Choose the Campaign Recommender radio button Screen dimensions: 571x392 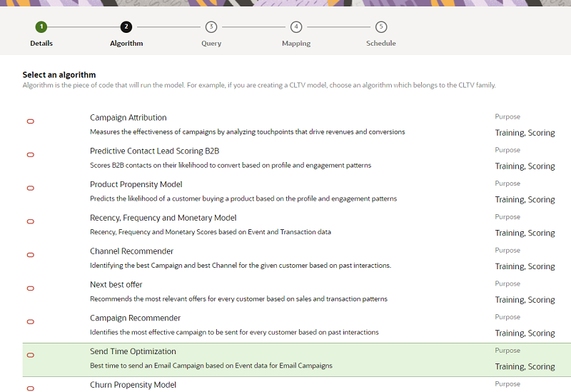tap(30, 321)
